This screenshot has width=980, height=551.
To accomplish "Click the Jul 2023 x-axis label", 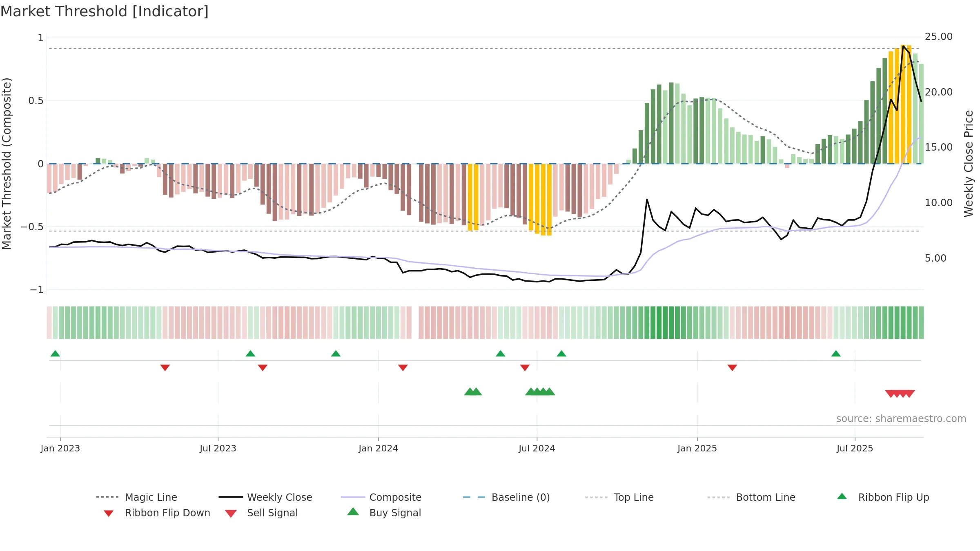I will pyautogui.click(x=218, y=449).
